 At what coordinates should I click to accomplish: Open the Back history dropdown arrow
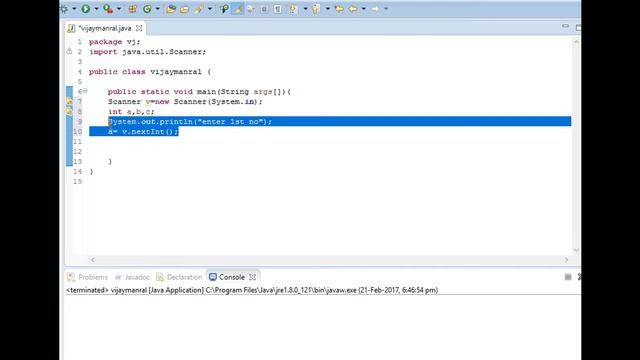pyautogui.click(x=364, y=9)
